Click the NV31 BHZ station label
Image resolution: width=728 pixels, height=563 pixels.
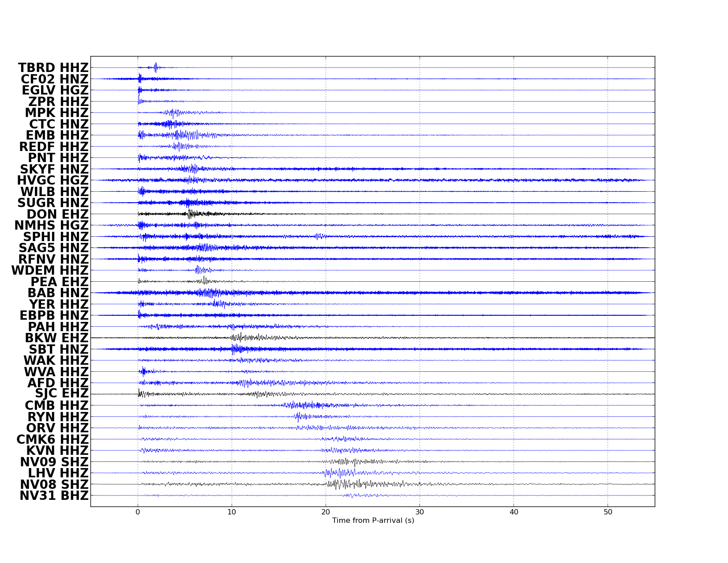pyautogui.click(x=54, y=496)
